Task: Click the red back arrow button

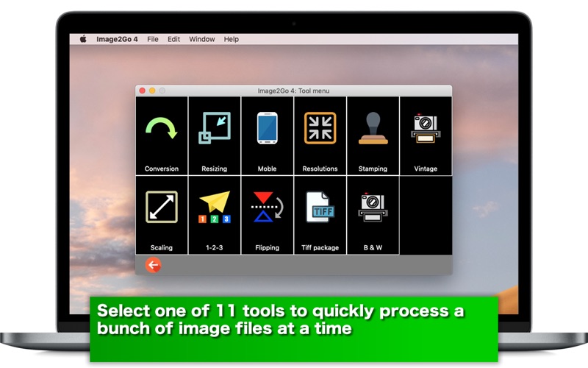Action: [x=154, y=265]
